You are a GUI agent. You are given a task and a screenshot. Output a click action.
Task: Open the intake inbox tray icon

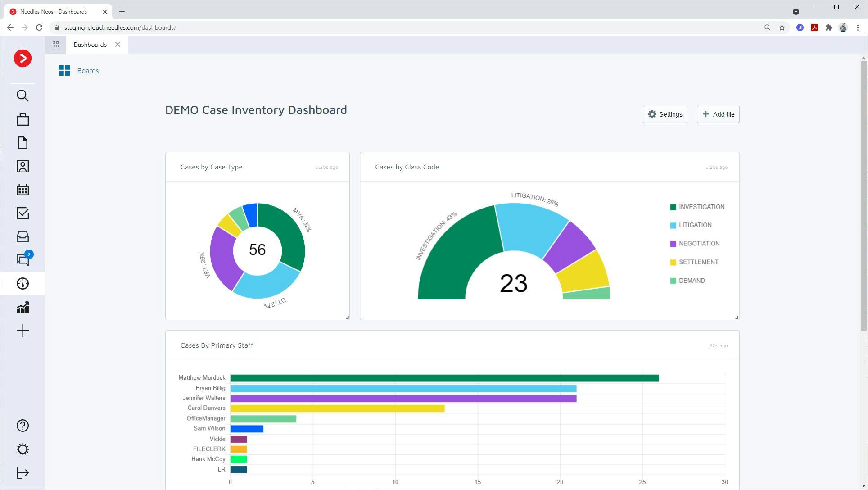(22, 236)
